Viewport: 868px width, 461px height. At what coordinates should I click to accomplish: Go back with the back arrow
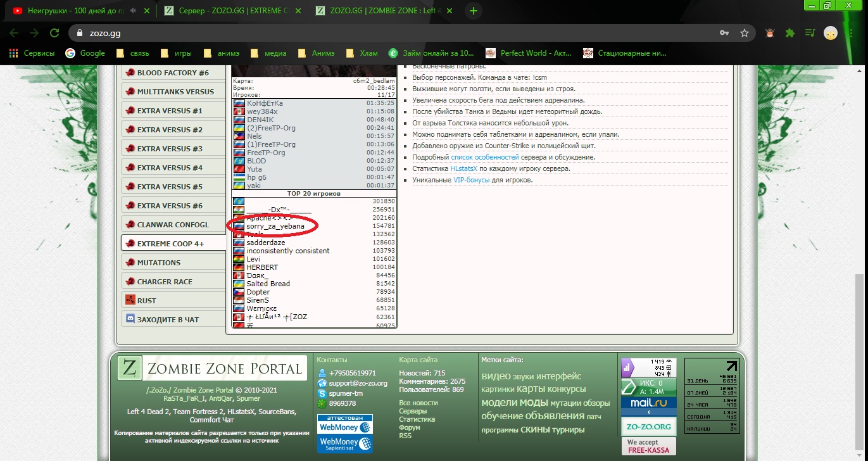[x=14, y=33]
